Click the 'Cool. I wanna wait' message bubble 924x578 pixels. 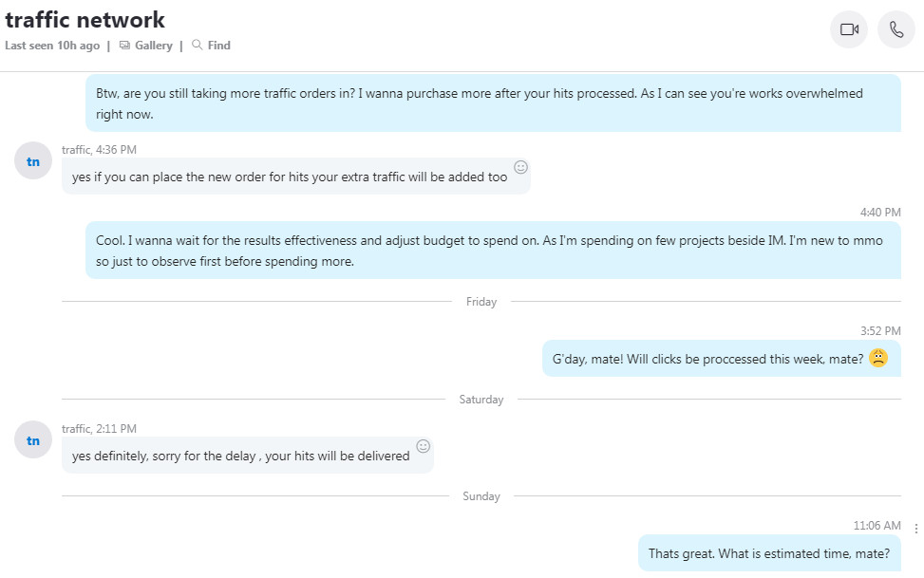point(493,251)
